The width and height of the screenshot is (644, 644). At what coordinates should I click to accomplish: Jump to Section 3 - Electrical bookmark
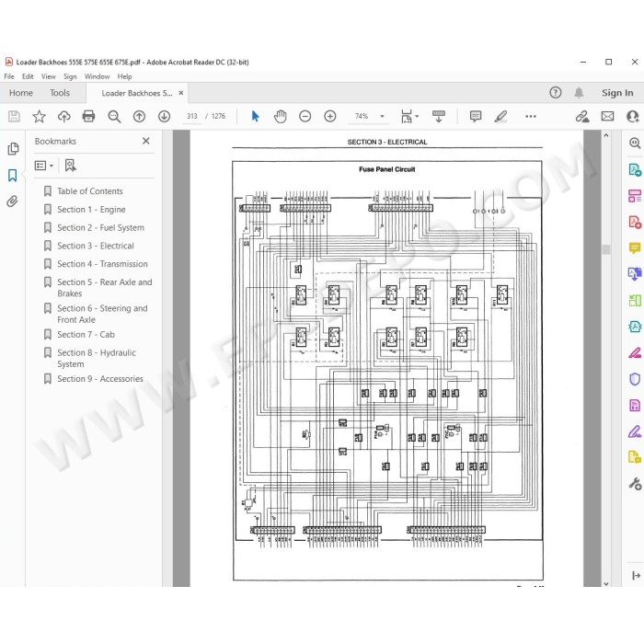coord(96,246)
